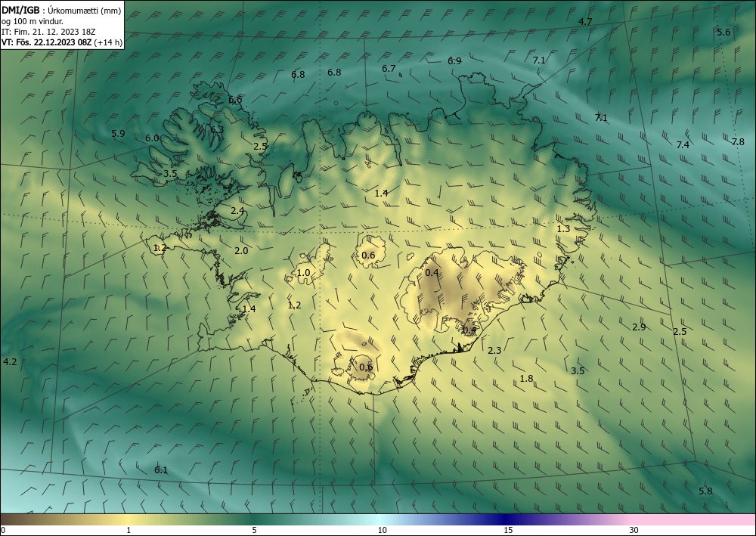Click the 2.4 value on the map
The width and height of the screenshot is (756, 536).
click(237, 211)
